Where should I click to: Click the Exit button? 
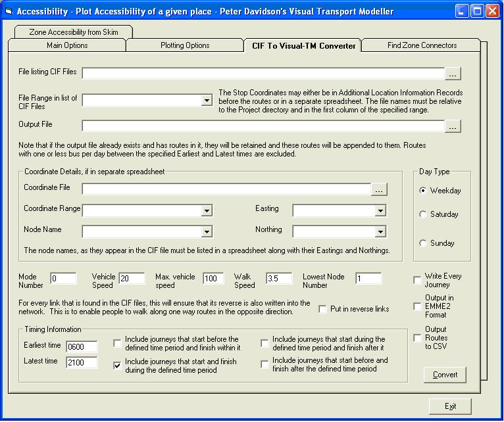[450, 406]
